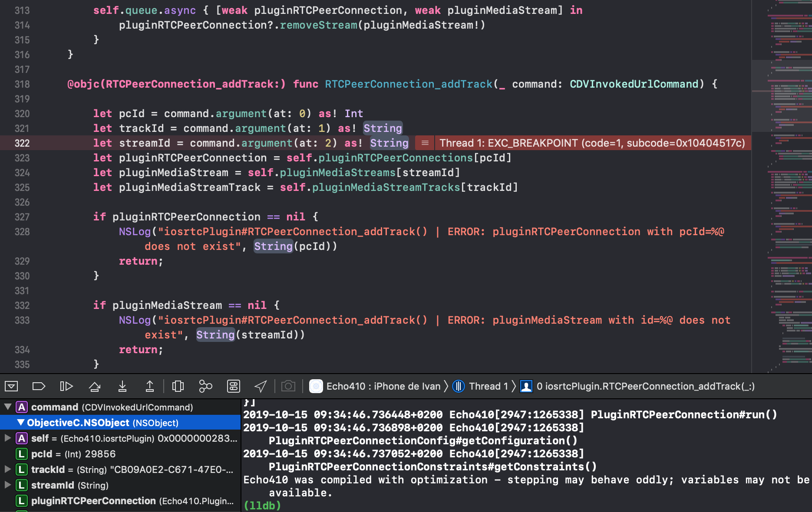Expand the streamId variable
Screen dimensions: 812x512
coord(7,485)
